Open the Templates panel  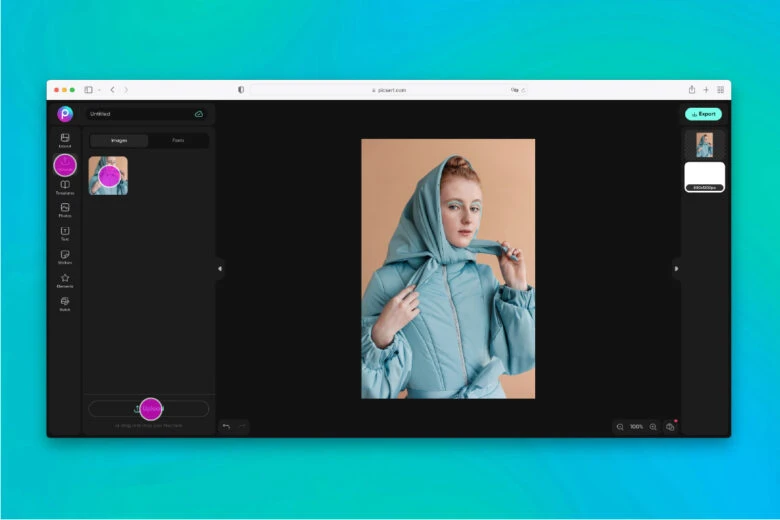(x=65, y=187)
